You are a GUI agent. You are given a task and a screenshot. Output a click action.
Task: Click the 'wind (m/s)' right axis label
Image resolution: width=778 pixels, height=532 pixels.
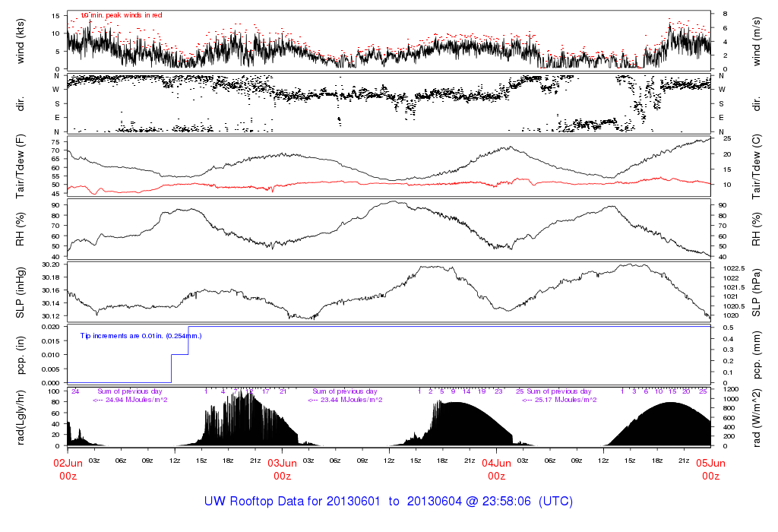click(x=757, y=40)
